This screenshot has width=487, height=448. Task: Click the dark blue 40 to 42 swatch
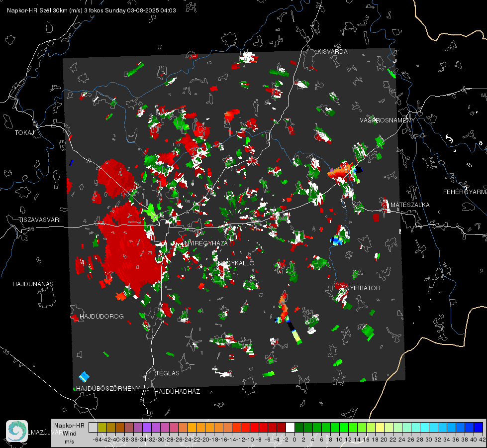tap(479, 427)
